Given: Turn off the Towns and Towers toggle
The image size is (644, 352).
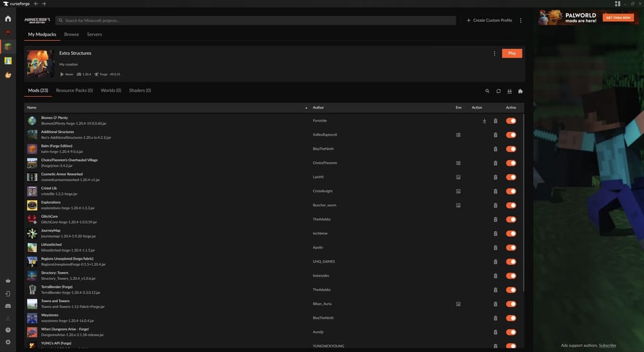Looking at the screenshot, I should point(511,304).
